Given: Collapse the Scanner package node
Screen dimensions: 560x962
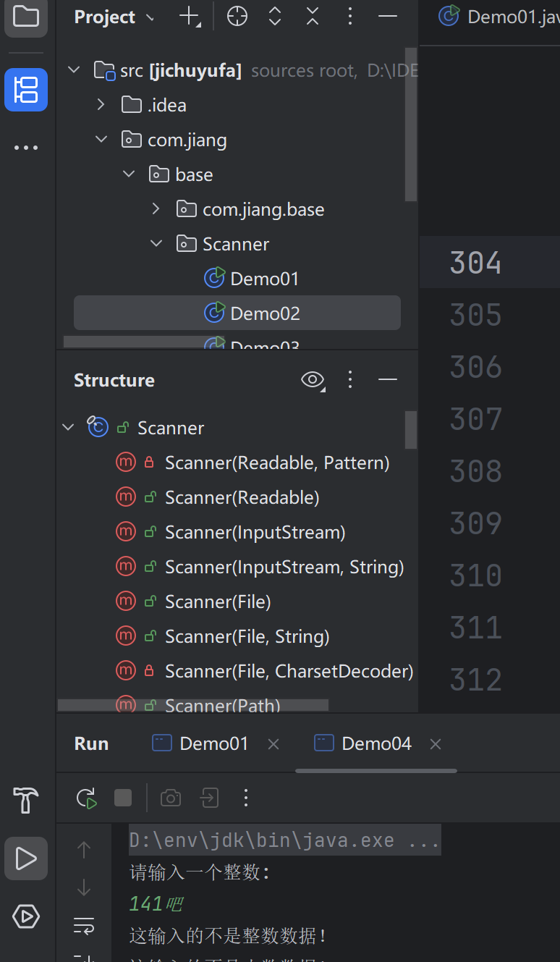Looking at the screenshot, I should pyautogui.click(x=156, y=244).
